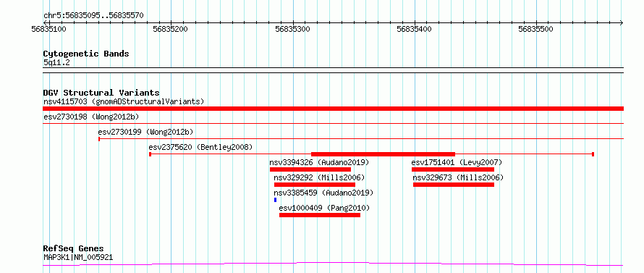The image size is (644, 273).
Task: Open the esv2375620 (Bentley2008) variant label
Action: coord(200,147)
